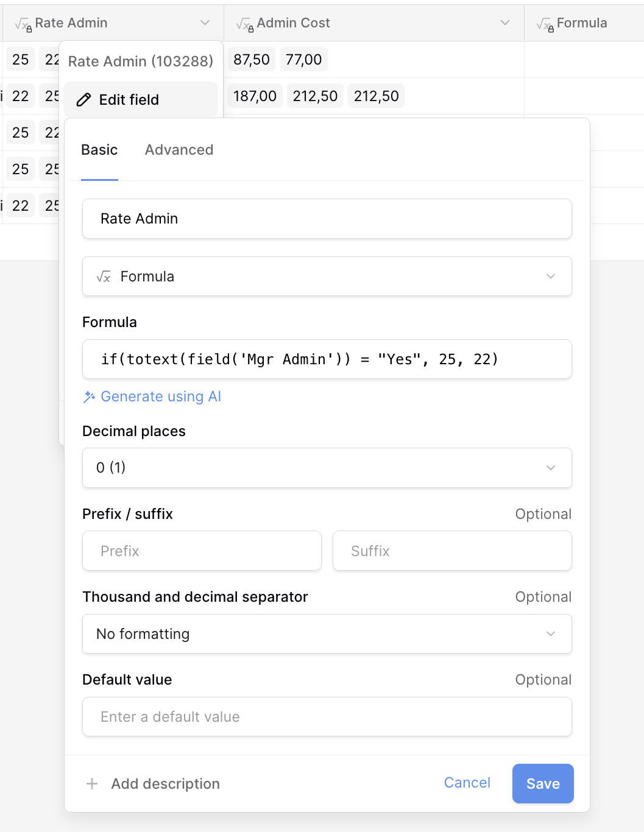This screenshot has height=832, width=644.
Task: Click the formula icon in Rate Admin header
Action: pos(23,24)
